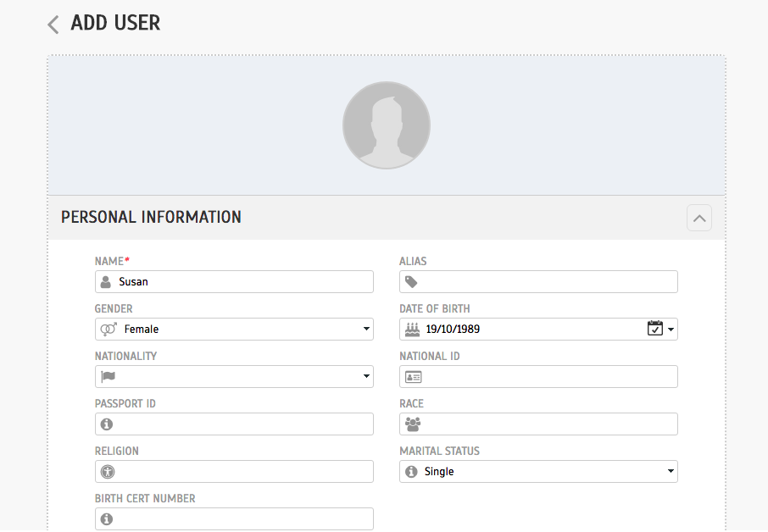Open the Marital Status dropdown showing Single
This screenshot has width=768, height=532.
538,471
